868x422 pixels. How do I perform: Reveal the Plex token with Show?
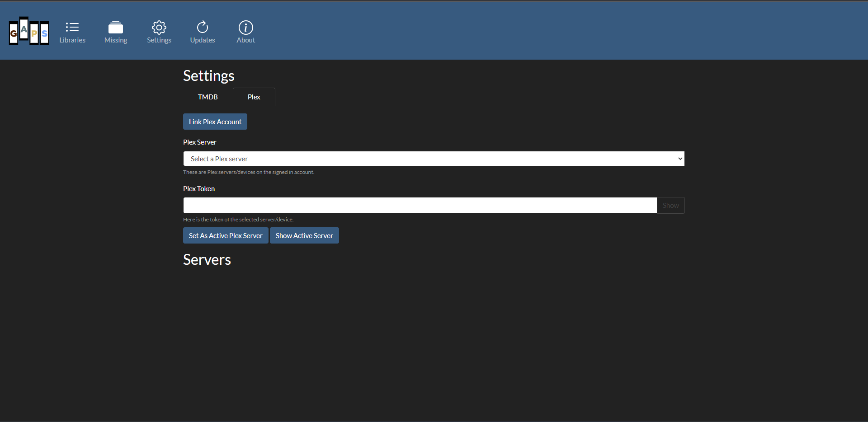point(670,205)
